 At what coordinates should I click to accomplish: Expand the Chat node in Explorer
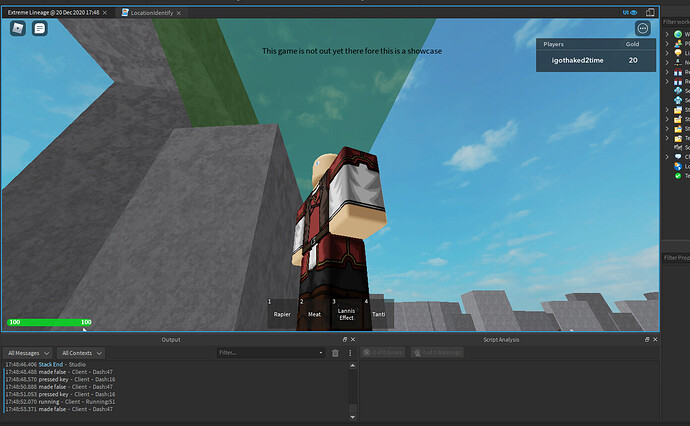tap(667, 157)
